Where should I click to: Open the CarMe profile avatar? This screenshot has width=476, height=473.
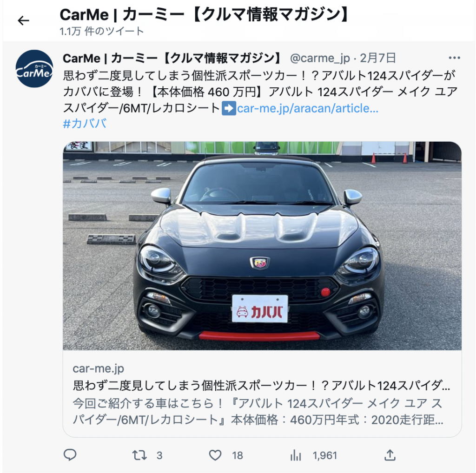(x=34, y=69)
